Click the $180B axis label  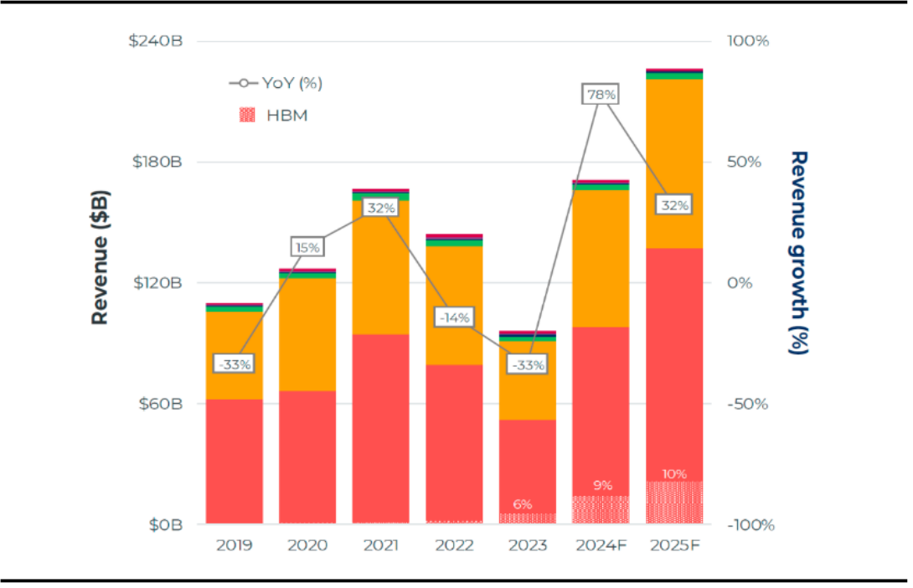(x=157, y=162)
